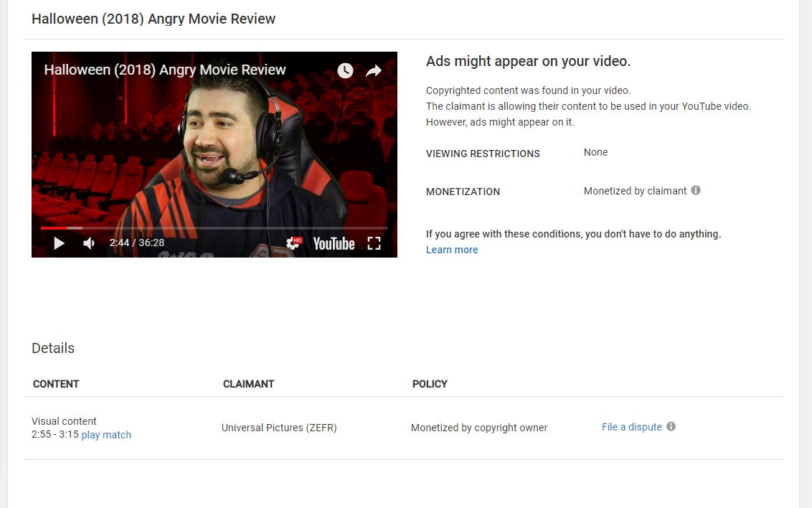This screenshot has width=812, height=508.
Task: Select the Universal Pictures (ZEFR) claimant text
Action: (x=279, y=428)
